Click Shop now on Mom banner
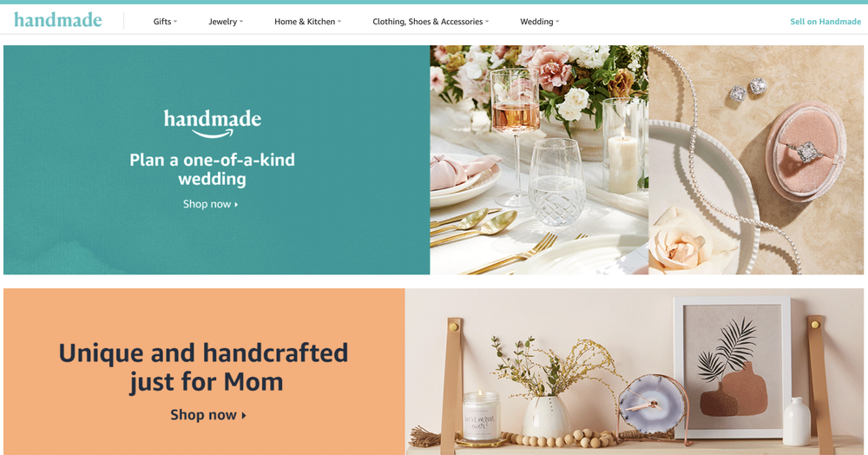The image size is (868, 455). point(203,415)
